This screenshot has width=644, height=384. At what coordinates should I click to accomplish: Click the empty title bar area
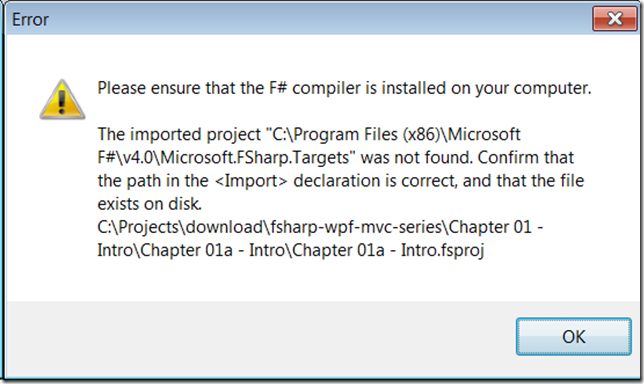320,19
